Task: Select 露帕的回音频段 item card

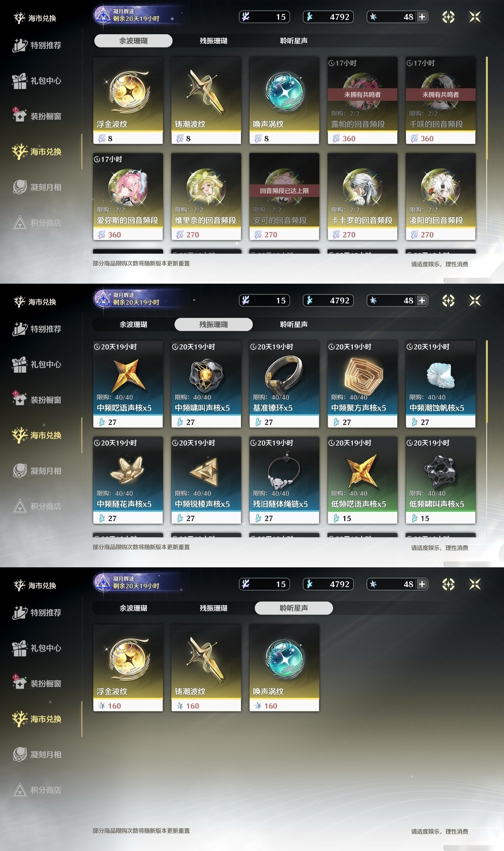Action: [x=362, y=100]
